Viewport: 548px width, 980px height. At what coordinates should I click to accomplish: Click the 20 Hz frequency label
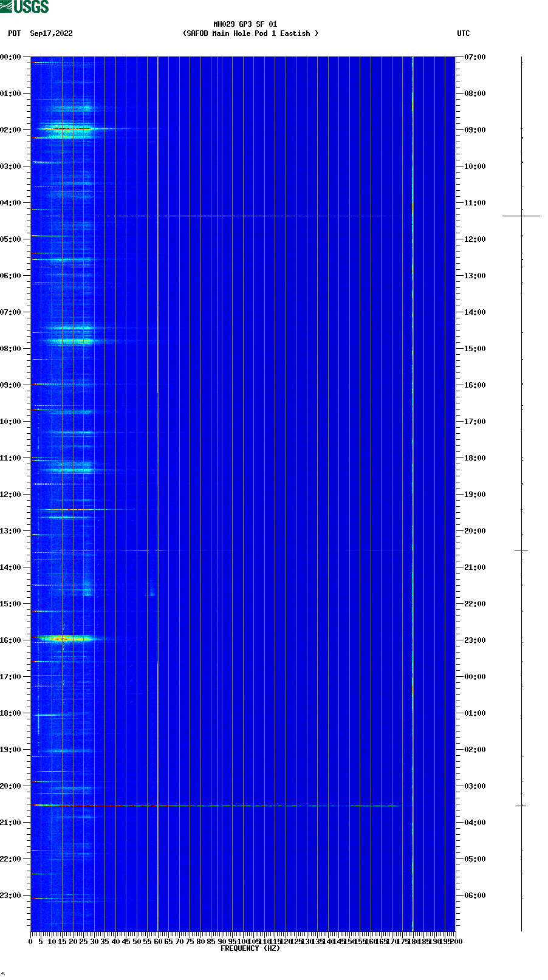(73, 942)
